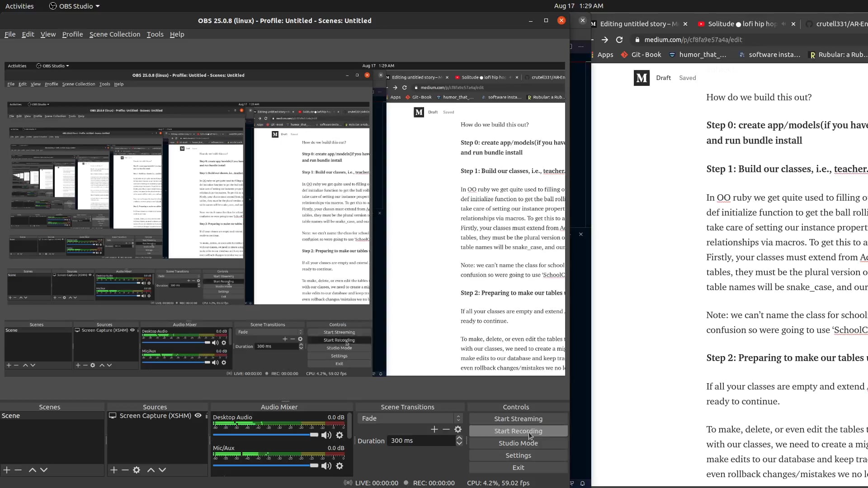Screen dimensions: 868x488
Task: Adjust Desktop Audio volume slider
Action: pos(265,435)
